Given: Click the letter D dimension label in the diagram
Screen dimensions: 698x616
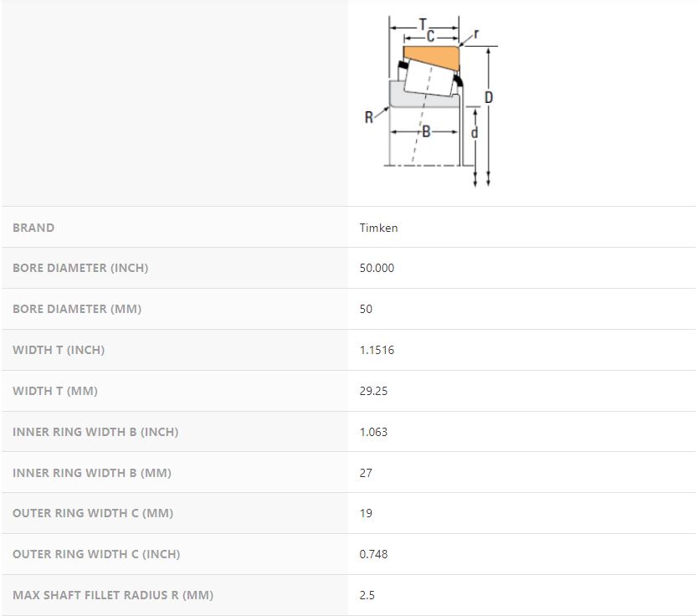Looking at the screenshot, I should pos(489,98).
